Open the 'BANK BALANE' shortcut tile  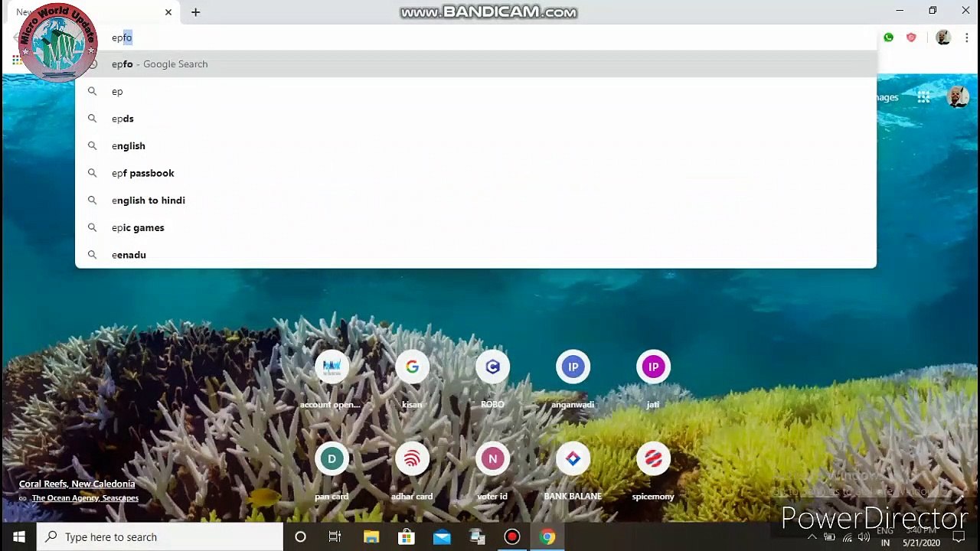click(x=573, y=471)
